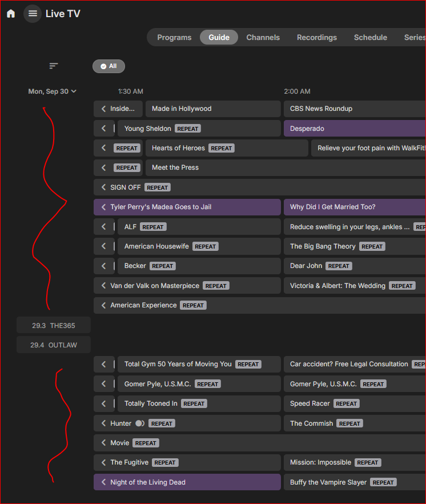Go to the Home icon
This screenshot has height=504, width=426.
tap(11, 14)
